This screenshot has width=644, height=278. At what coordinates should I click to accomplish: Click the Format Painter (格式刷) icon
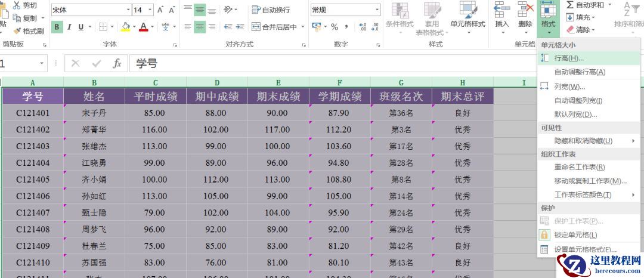17,31
